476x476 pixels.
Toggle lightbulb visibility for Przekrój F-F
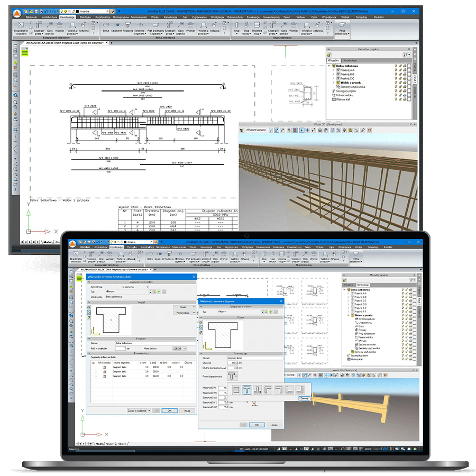(x=402, y=313)
